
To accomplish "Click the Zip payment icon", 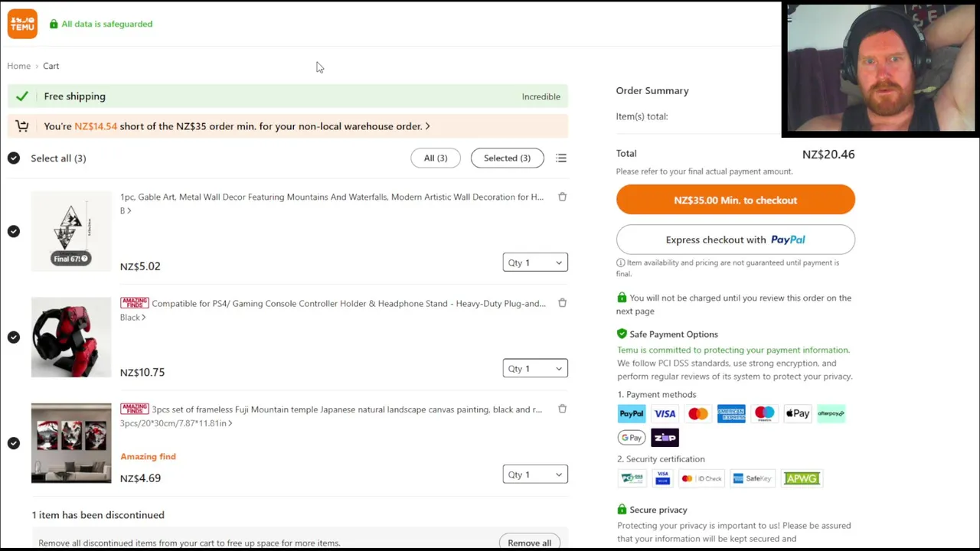I will click(x=665, y=438).
